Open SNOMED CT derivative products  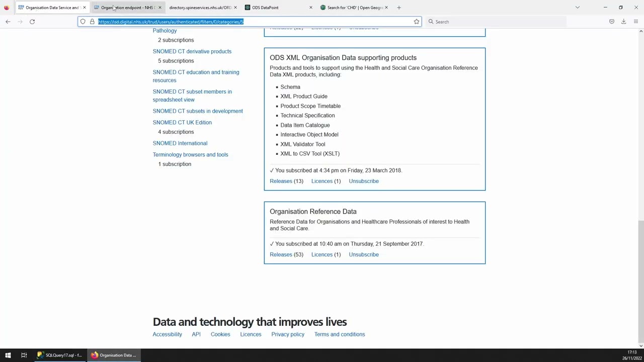[192, 51]
